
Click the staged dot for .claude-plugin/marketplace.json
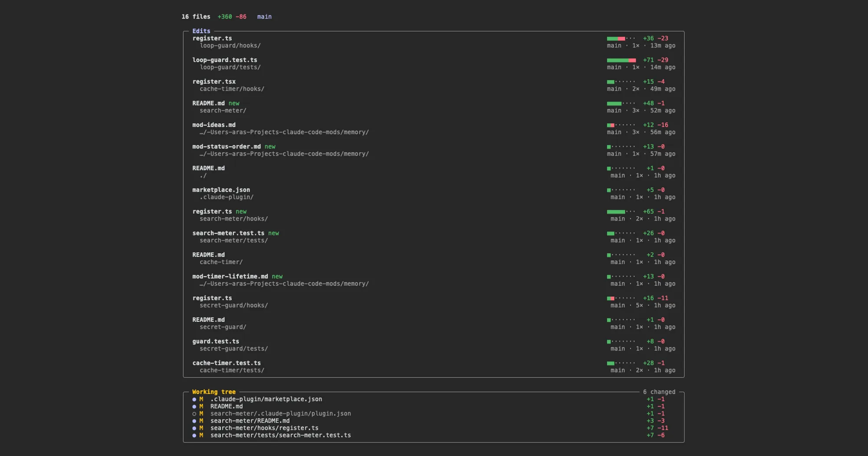point(194,399)
